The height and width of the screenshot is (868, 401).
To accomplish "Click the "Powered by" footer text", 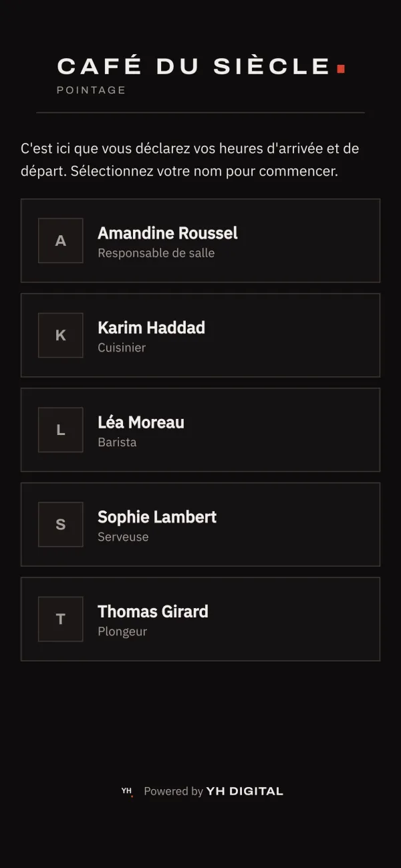I will (173, 791).
